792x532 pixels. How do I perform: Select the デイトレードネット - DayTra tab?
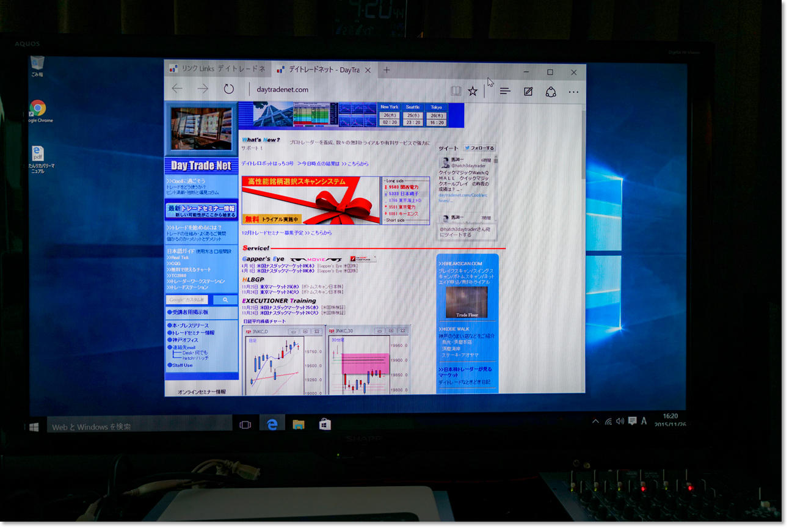pyautogui.click(x=324, y=70)
